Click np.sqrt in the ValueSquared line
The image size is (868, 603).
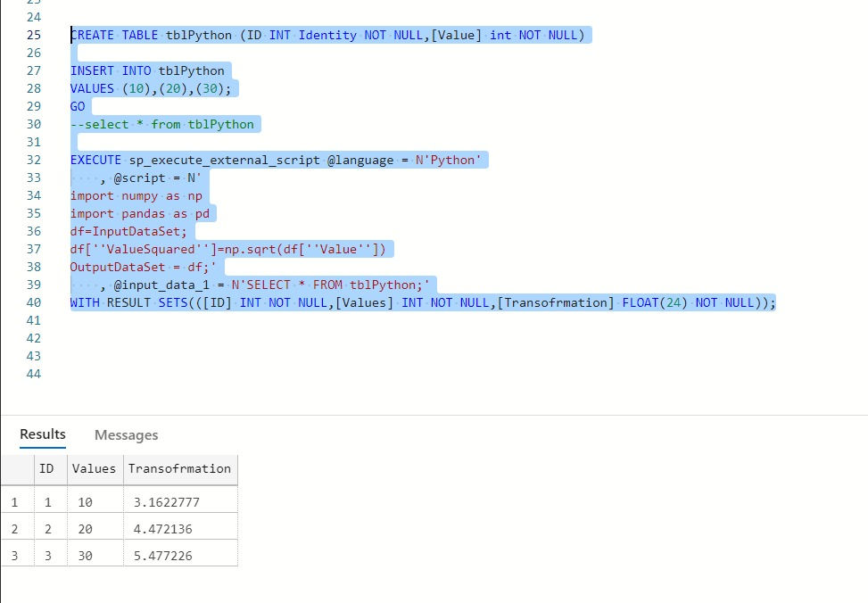tap(250, 249)
